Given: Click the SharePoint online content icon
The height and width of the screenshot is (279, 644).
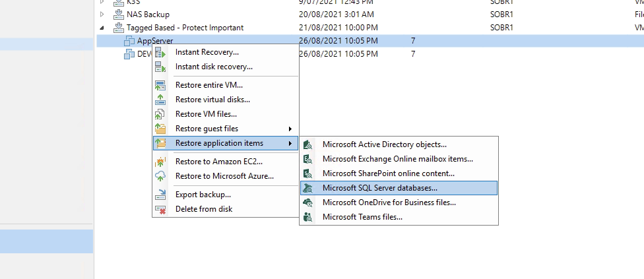Looking at the screenshot, I should pos(308,173).
